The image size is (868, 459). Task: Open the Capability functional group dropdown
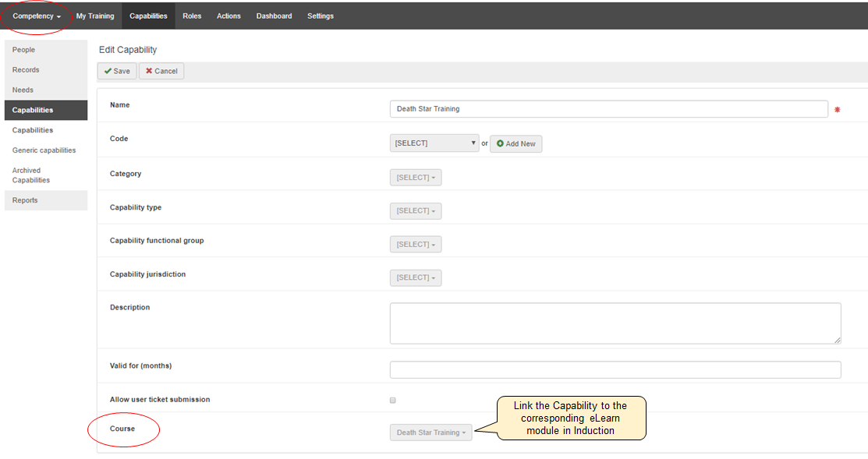tap(416, 245)
